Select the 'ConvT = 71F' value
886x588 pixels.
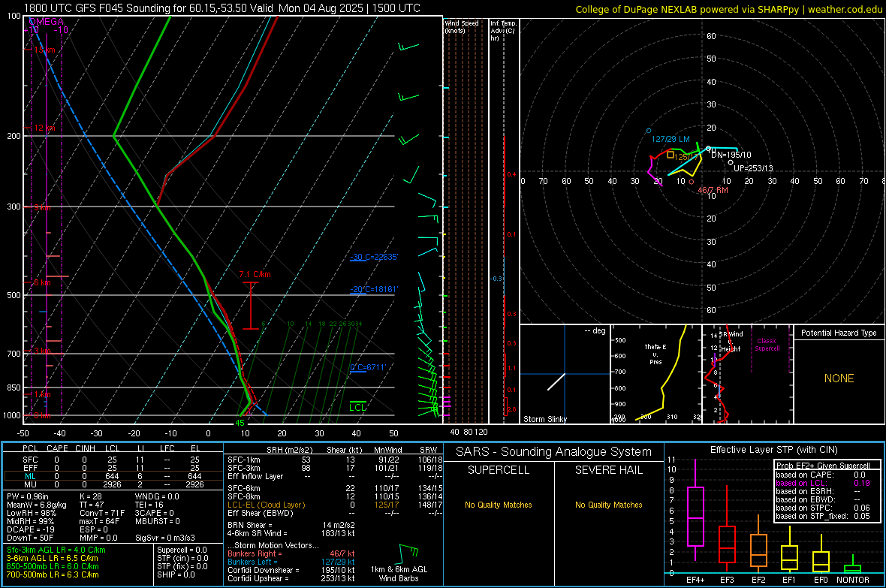coord(101,514)
